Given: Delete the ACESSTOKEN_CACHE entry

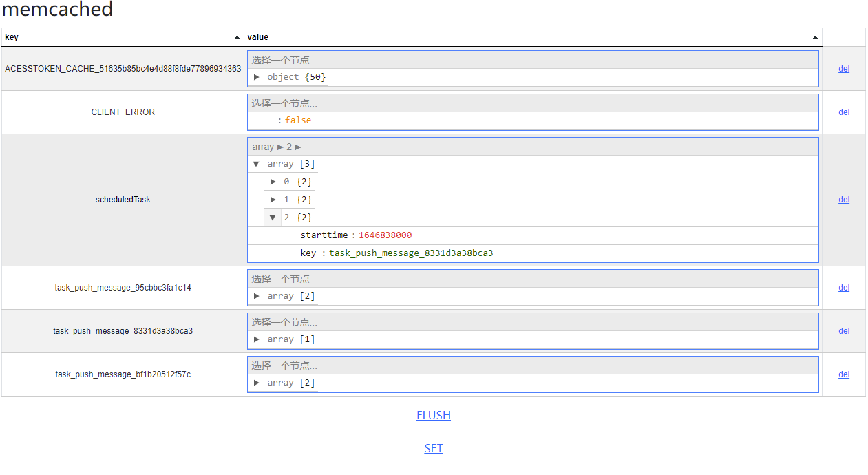Looking at the screenshot, I should pyautogui.click(x=844, y=69).
